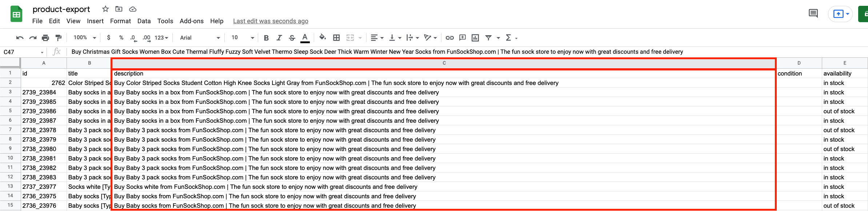Screen dimensions: 868x211
Task: Select cell with id 2737_23977
Action: coord(44,187)
